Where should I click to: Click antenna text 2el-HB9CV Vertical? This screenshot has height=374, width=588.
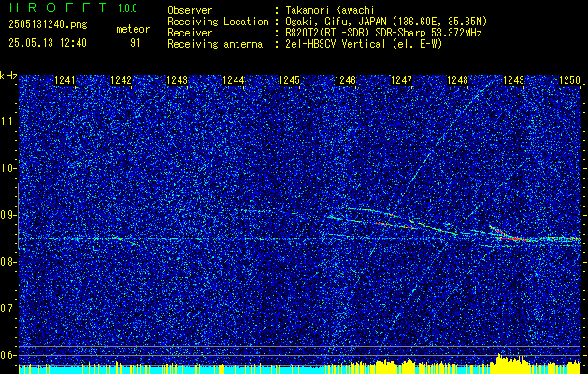click(336, 44)
